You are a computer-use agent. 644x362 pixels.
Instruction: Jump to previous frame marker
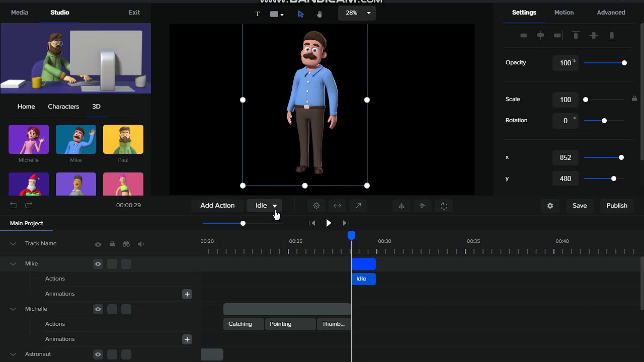(312, 223)
